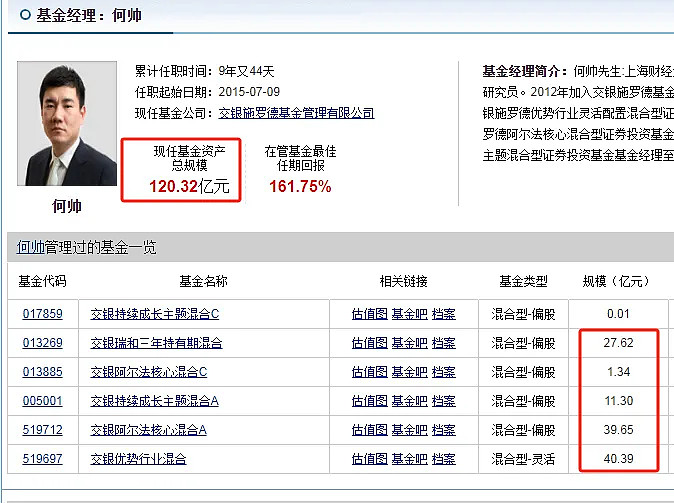Image resolution: width=674 pixels, height=503 pixels.
Task: Click the 基金名称 column header
Action: point(203,281)
